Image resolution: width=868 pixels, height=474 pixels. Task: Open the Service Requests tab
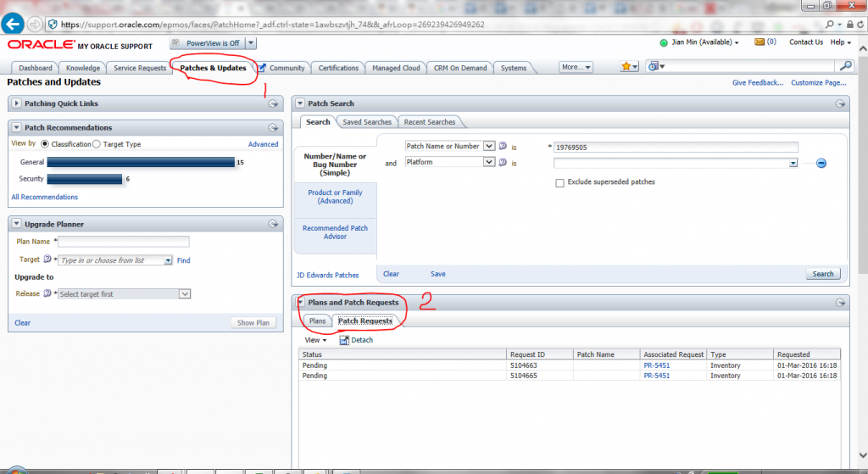pyautogui.click(x=140, y=68)
